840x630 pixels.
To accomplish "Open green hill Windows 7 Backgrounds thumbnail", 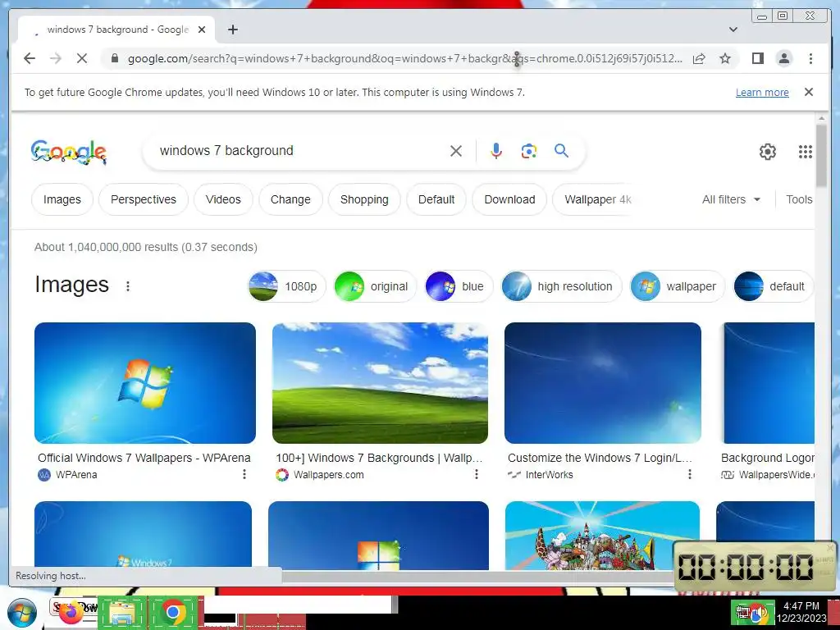I will pos(381,383).
